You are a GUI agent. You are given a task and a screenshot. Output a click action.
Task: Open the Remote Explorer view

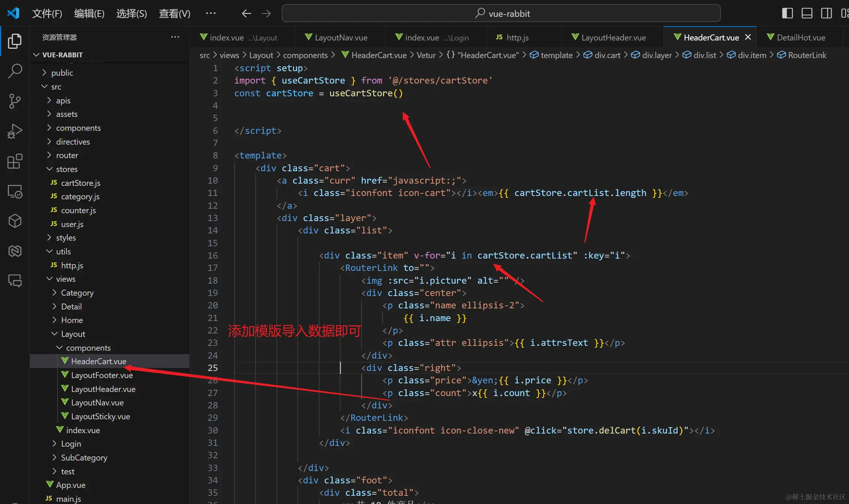click(15, 191)
